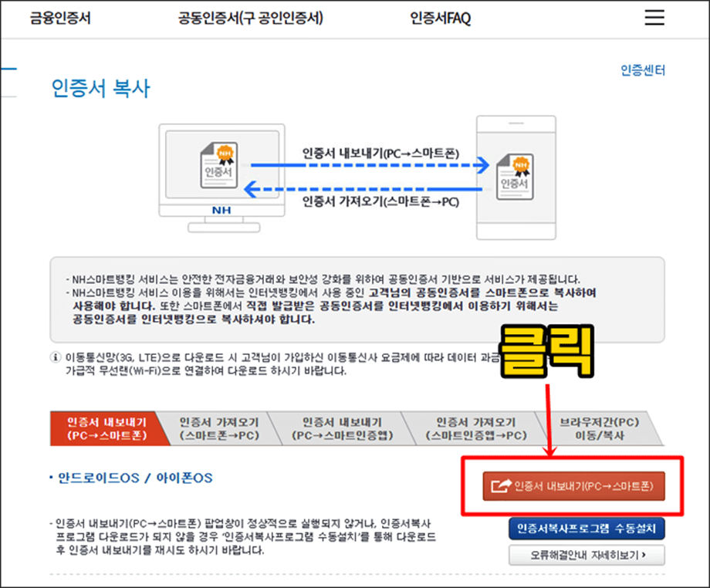Screen dimensions: 710x588
Task: Click the 인증서복사프로그램 수동설치 button
Action: click(587, 528)
